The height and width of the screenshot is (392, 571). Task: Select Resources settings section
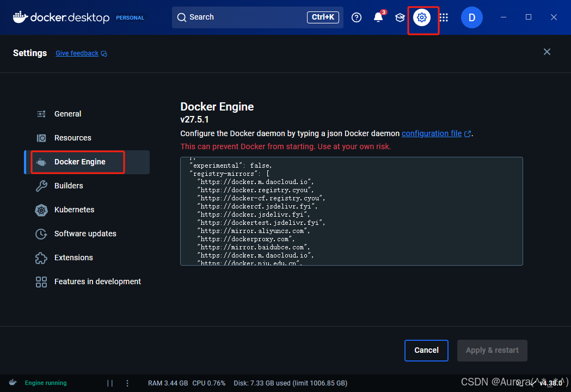[x=87, y=138]
